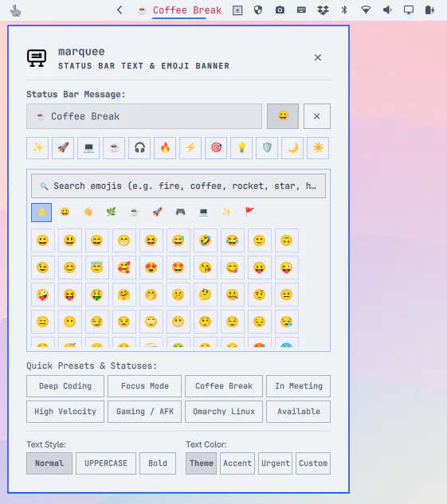This screenshot has width=447, height=504.
Task: Clear the status bar message field
Action: click(x=317, y=116)
